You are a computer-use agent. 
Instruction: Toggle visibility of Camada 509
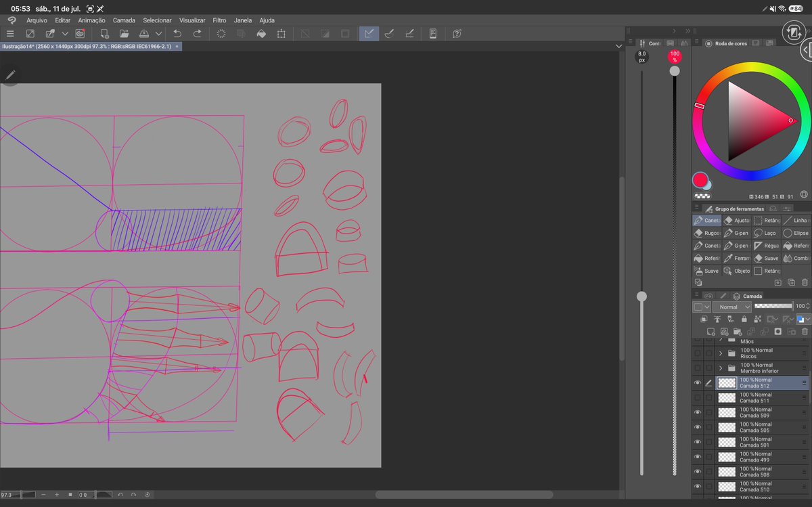point(698,412)
